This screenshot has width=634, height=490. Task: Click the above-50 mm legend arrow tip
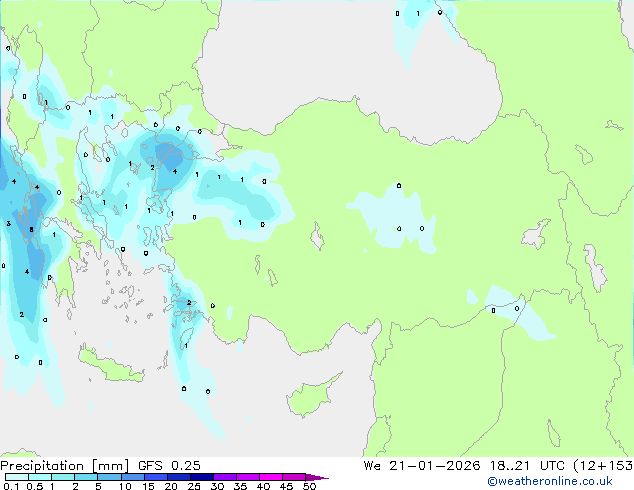click(317, 477)
